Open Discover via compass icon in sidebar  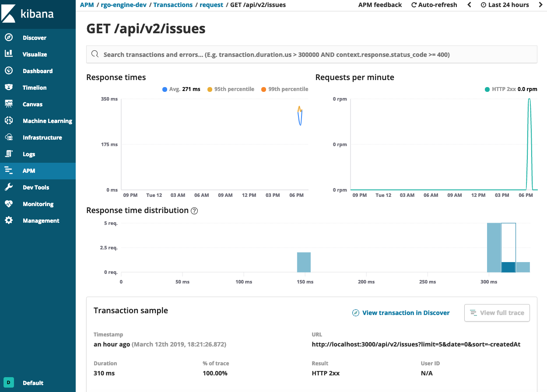pyautogui.click(x=9, y=38)
